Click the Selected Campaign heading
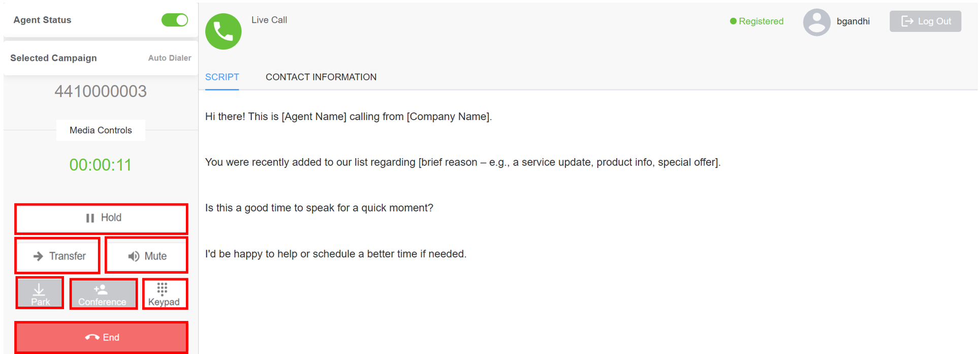Image resolution: width=980 pixels, height=354 pixels. 53,58
